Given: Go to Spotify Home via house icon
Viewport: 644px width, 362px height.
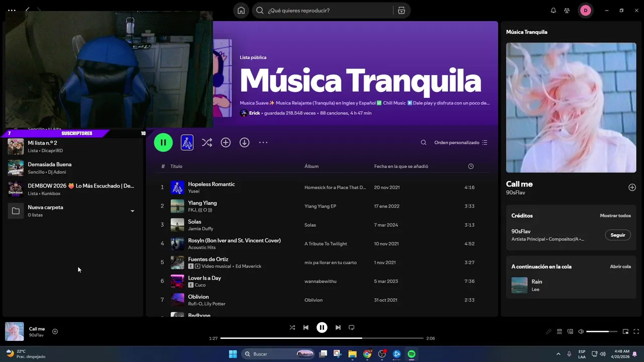Looking at the screenshot, I should click(242, 11).
